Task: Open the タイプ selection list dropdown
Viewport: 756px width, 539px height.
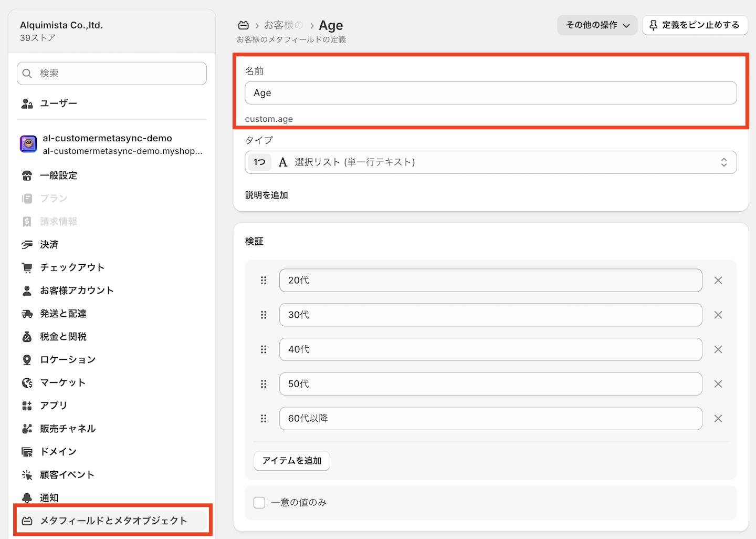Action: pyautogui.click(x=490, y=162)
